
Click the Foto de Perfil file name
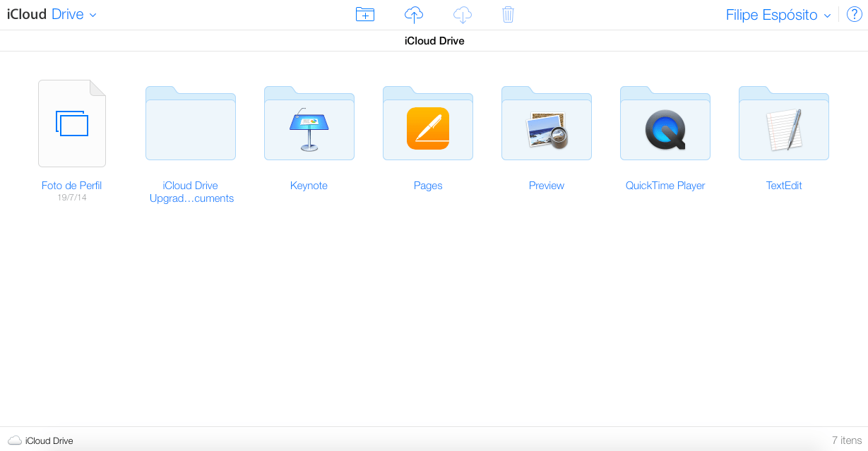point(72,186)
